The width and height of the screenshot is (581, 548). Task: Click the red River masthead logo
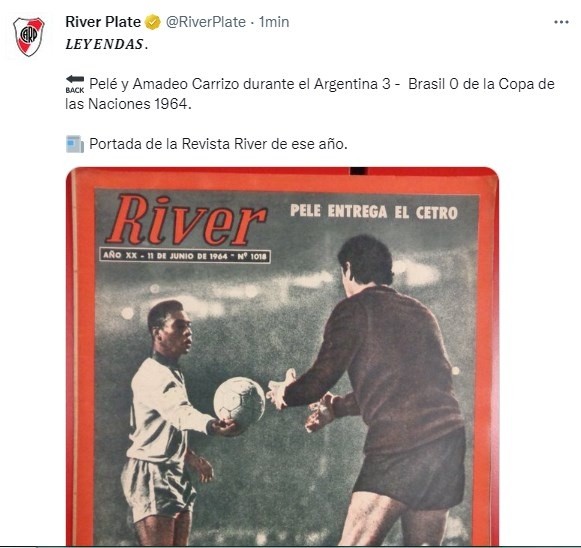click(x=186, y=221)
